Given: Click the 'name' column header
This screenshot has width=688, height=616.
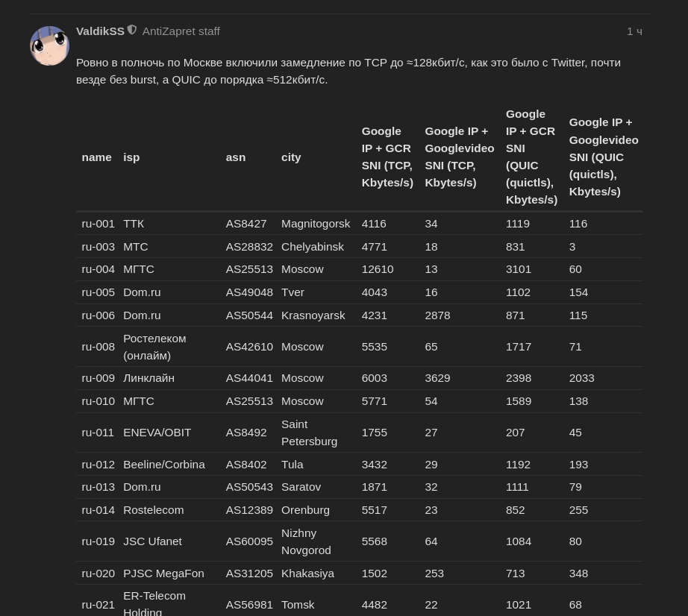Looking at the screenshot, I should [x=96, y=157].
